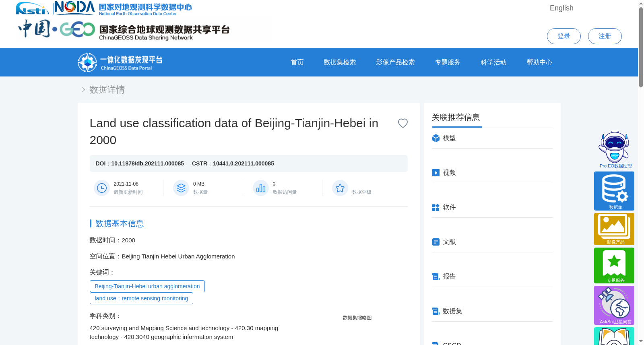Click the NSTI logo in the header
This screenshot has height=345, width=644.
click(32, 8)
